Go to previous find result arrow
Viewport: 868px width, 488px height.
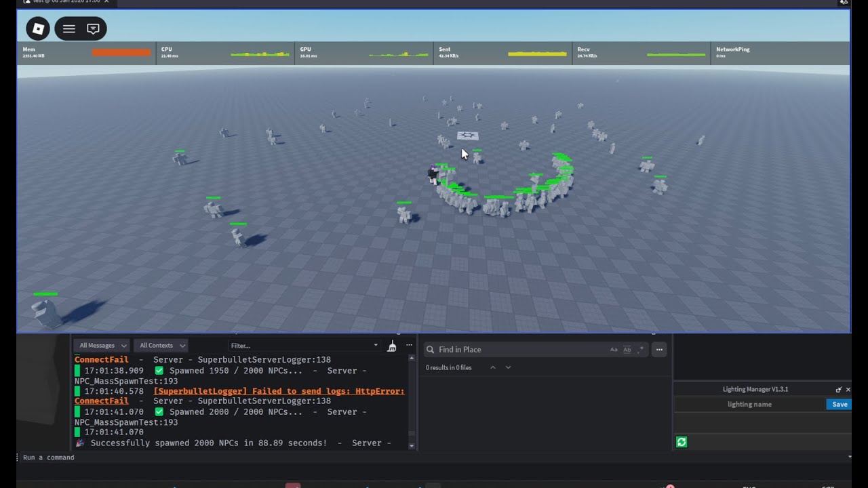coord(493,367)
